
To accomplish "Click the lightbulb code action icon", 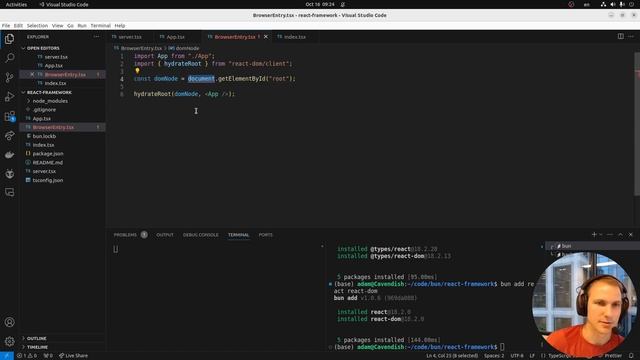I will click(137, 71).
